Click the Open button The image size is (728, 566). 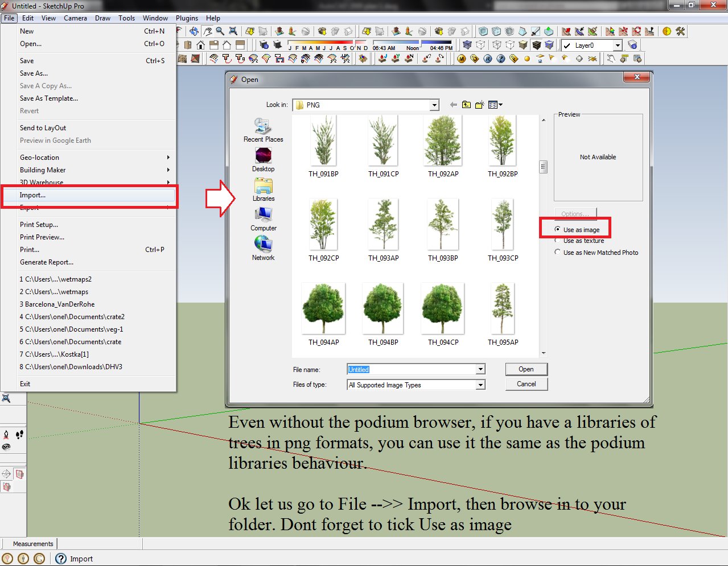[x=525, y=369]
